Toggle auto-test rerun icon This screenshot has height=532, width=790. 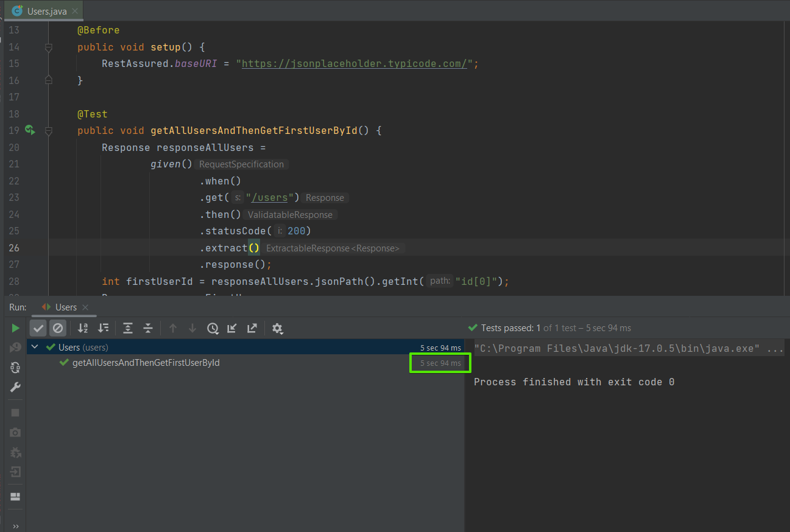(15, 368)
